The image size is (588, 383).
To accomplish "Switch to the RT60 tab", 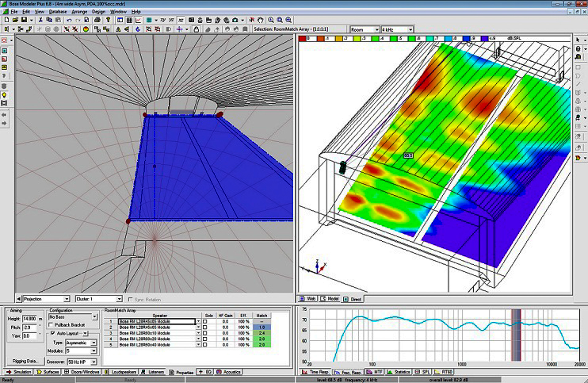I will (444, 372).
